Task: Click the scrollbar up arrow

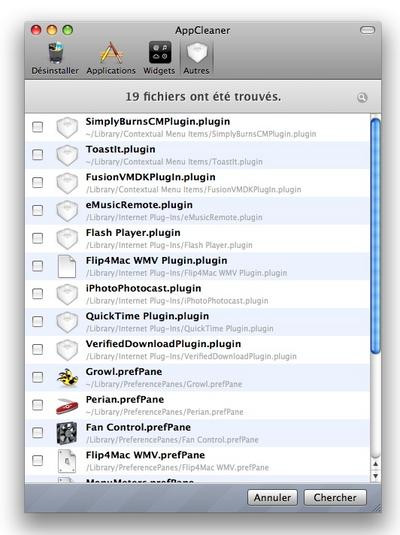Action: point(375,464)
